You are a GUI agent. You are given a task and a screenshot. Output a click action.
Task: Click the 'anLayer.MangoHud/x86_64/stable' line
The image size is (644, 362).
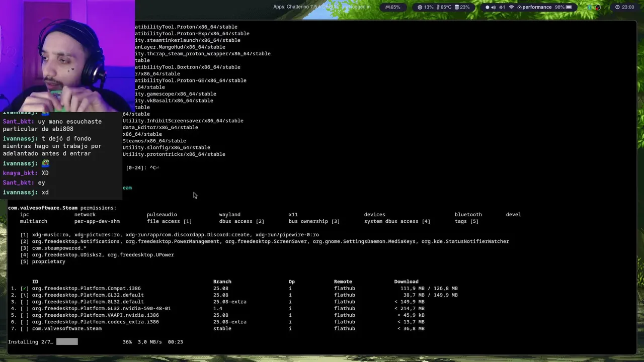180,47
